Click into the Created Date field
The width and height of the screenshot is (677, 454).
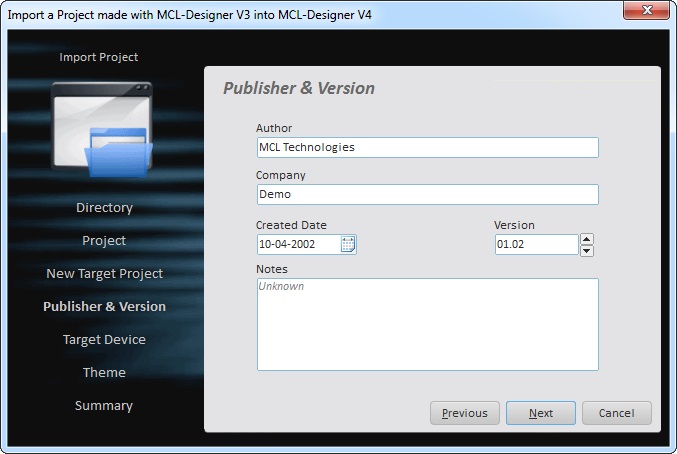tap(297, 244)
